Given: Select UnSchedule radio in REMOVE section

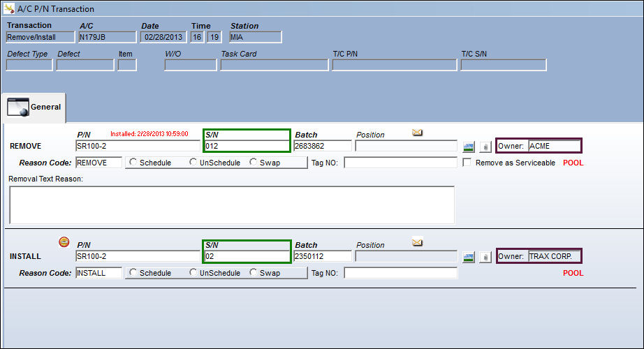Looking at the screenshot, I should click(193, 162).
